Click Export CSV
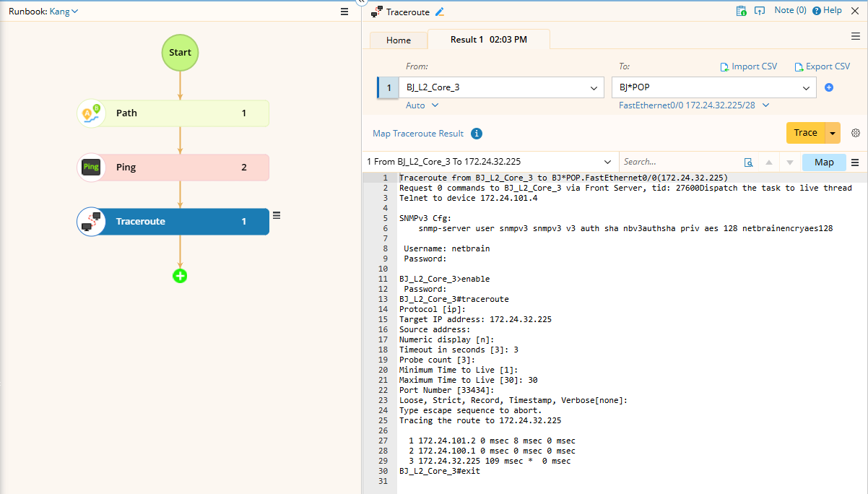 point(823,66)
